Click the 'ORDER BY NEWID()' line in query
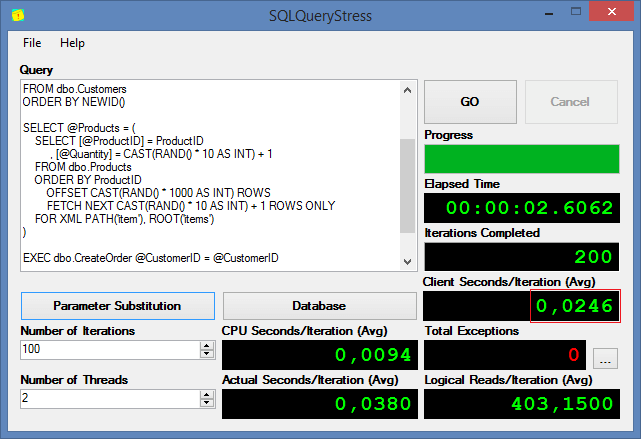The height and width of the screenshot is (439, 641). [74, 102]
